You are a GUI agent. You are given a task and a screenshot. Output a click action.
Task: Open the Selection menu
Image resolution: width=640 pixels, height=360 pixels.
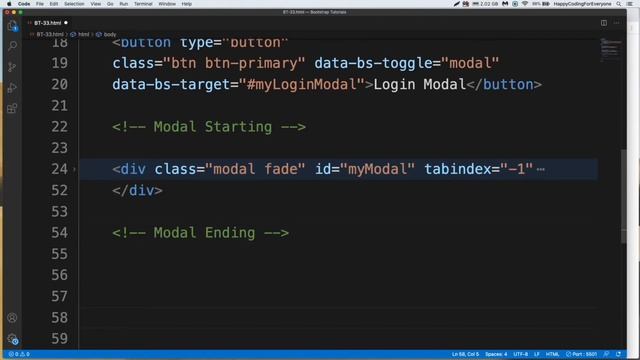point(74,4)
